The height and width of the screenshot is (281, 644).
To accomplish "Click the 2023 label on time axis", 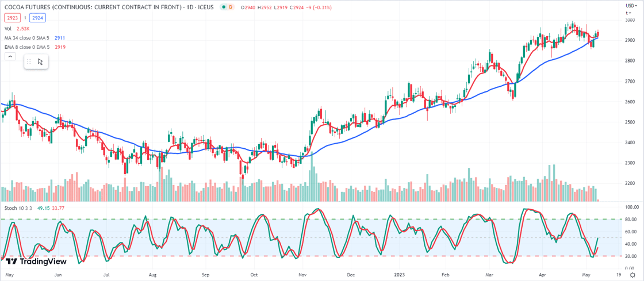I will 400,275.
